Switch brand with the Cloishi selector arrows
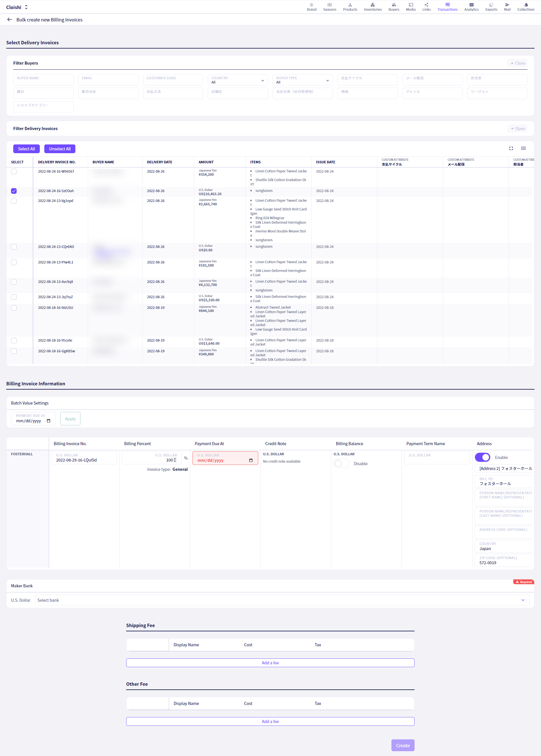 point(26,7)
